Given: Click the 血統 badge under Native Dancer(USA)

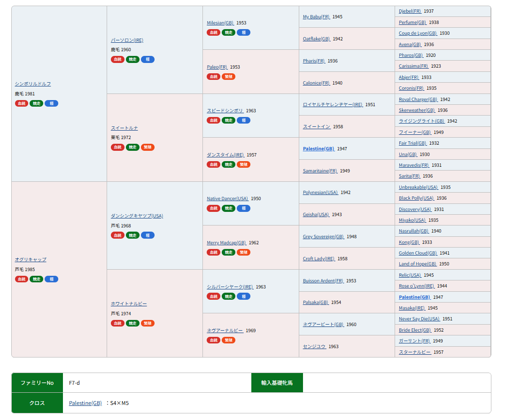Looking at the screenshot, I should [x=214, y=208].
